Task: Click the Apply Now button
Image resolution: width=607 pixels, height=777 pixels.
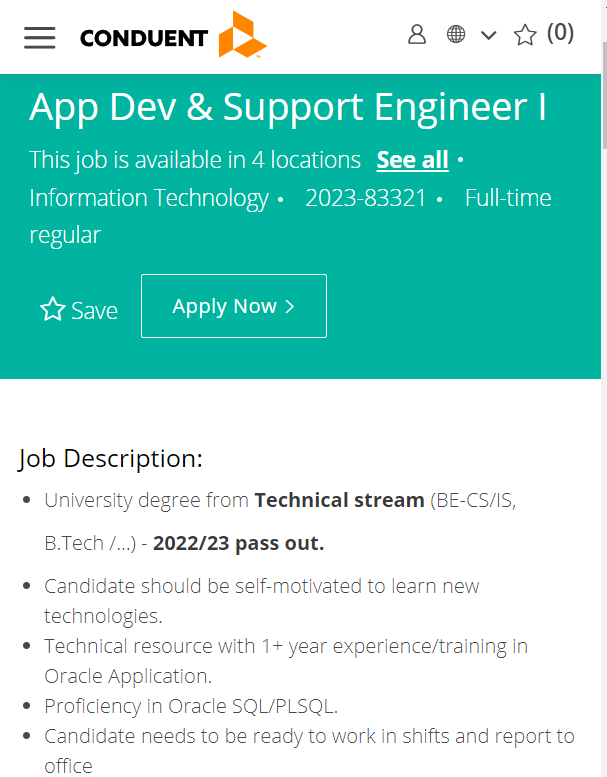Action: 234,306
